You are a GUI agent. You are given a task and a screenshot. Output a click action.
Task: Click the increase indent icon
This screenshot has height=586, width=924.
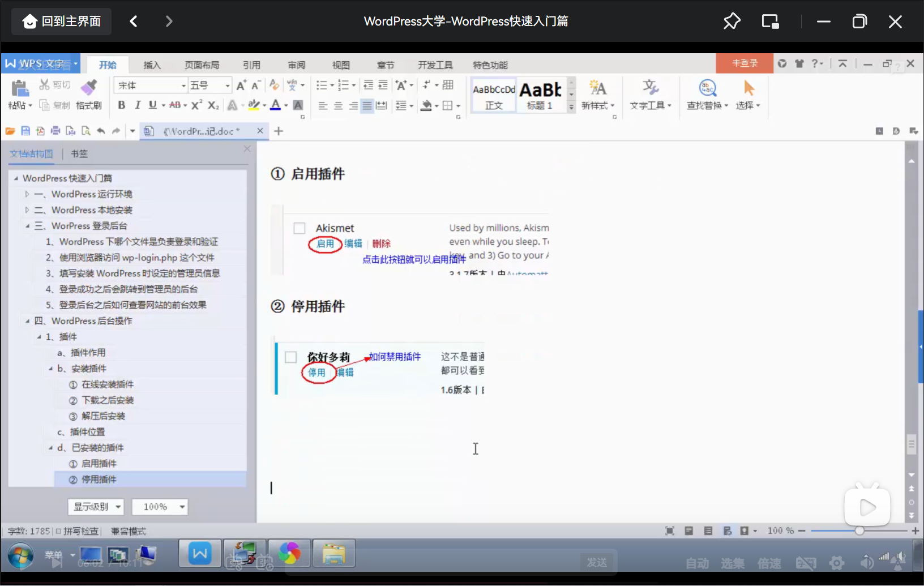tap(383, 85)
